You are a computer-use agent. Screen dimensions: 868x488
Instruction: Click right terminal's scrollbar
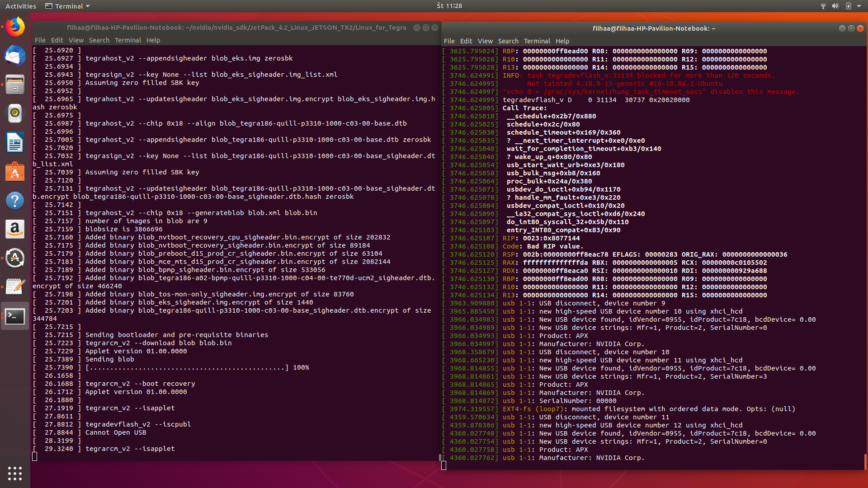click(865, 461)
